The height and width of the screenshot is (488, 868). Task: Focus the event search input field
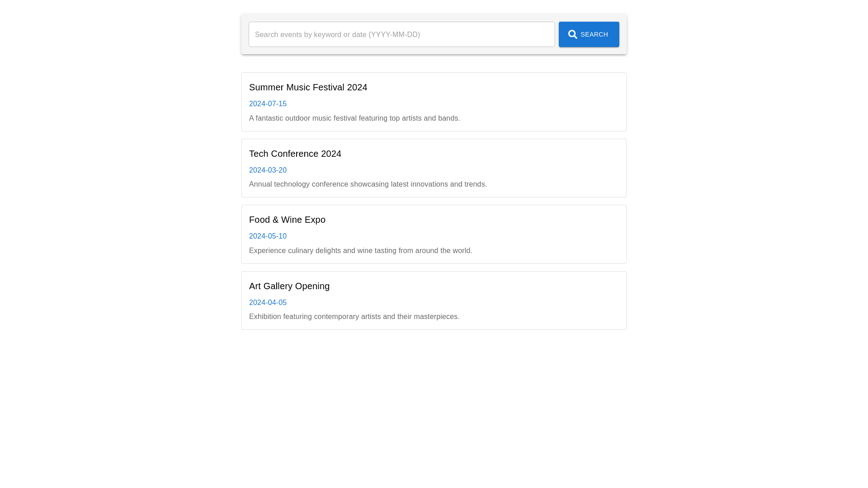tap(401, 34)
